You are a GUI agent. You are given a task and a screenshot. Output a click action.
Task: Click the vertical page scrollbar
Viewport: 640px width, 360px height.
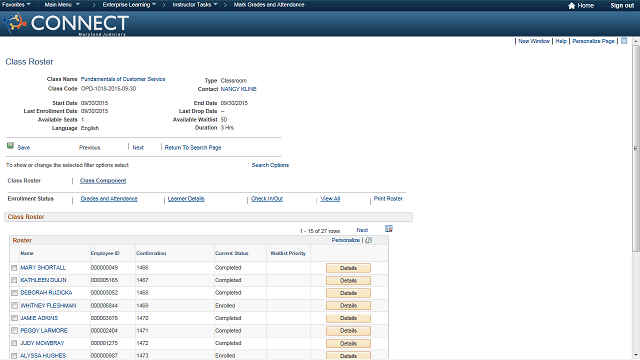coord(636,149)
